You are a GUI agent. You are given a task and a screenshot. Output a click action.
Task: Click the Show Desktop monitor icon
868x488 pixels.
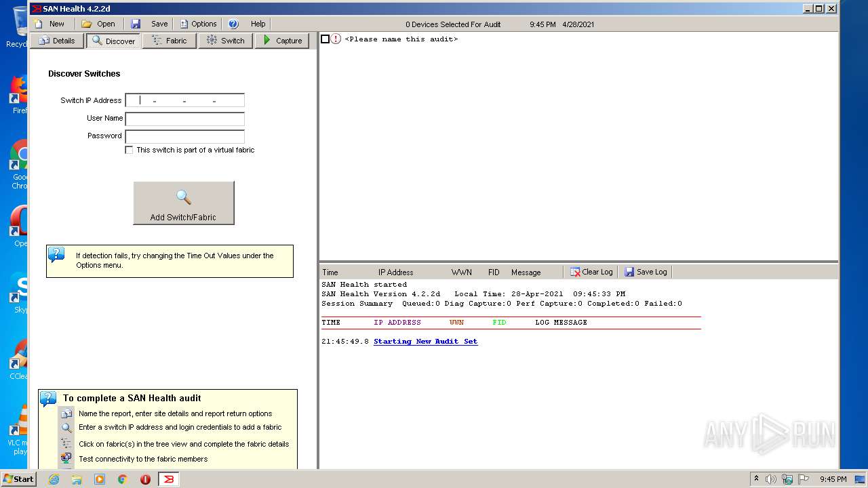[859, 479]
